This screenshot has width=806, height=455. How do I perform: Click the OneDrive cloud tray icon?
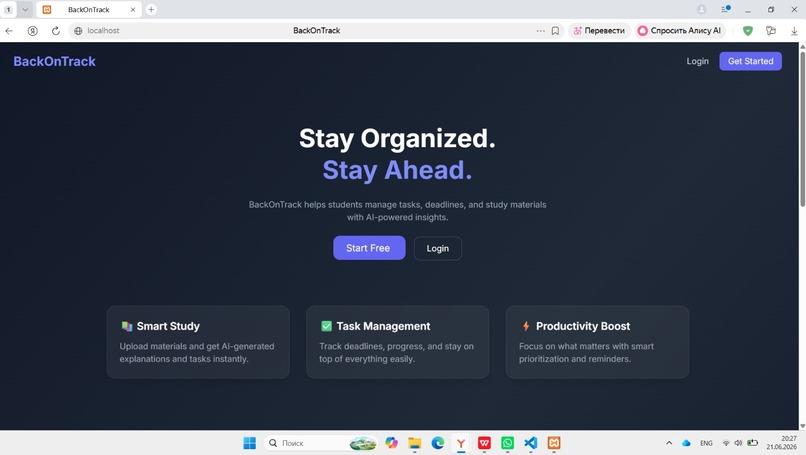(x=686, y=443)
